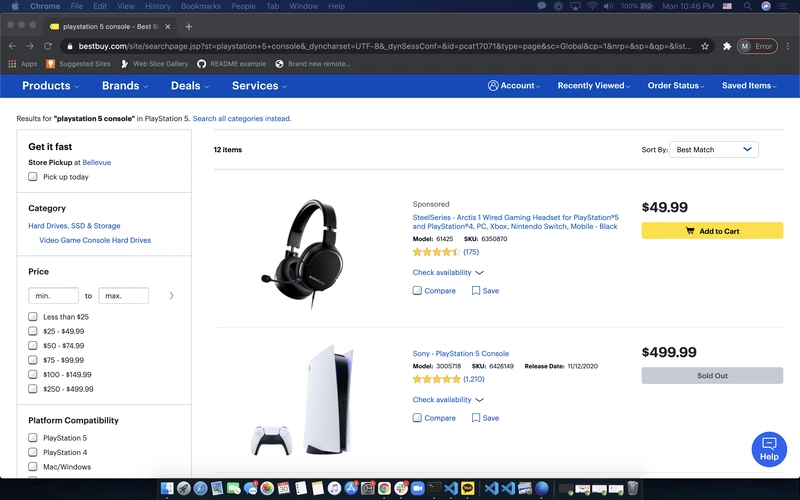Check Compare for Sony PlayStation 5 Console

[x=417, y=417]
